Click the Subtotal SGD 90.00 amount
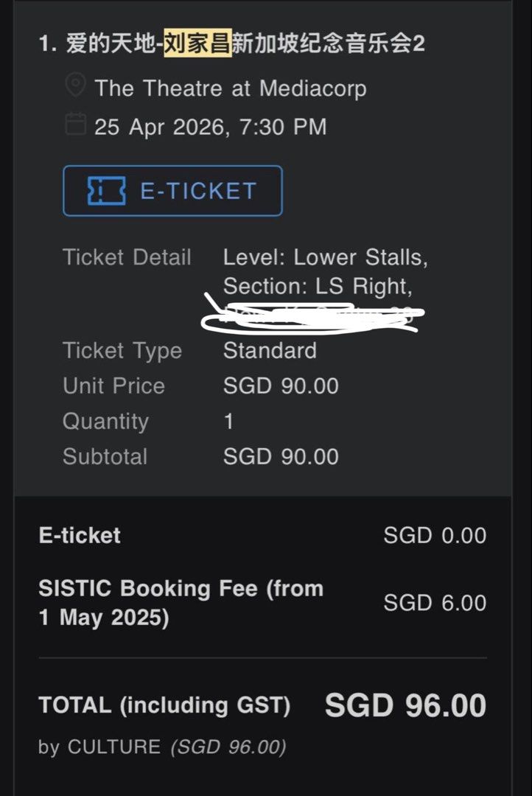The image size is (532, 796). click(280, 456)
